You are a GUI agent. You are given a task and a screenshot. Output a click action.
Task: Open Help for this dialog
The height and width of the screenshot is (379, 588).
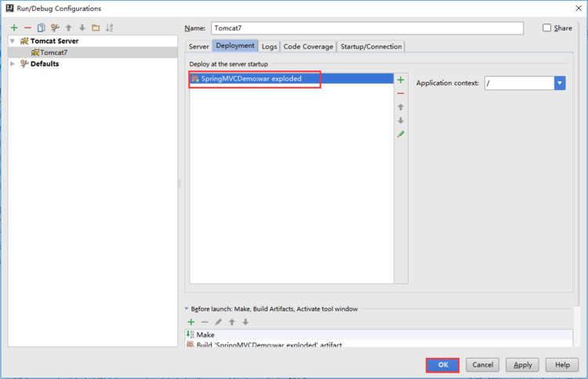coord(562,365)
